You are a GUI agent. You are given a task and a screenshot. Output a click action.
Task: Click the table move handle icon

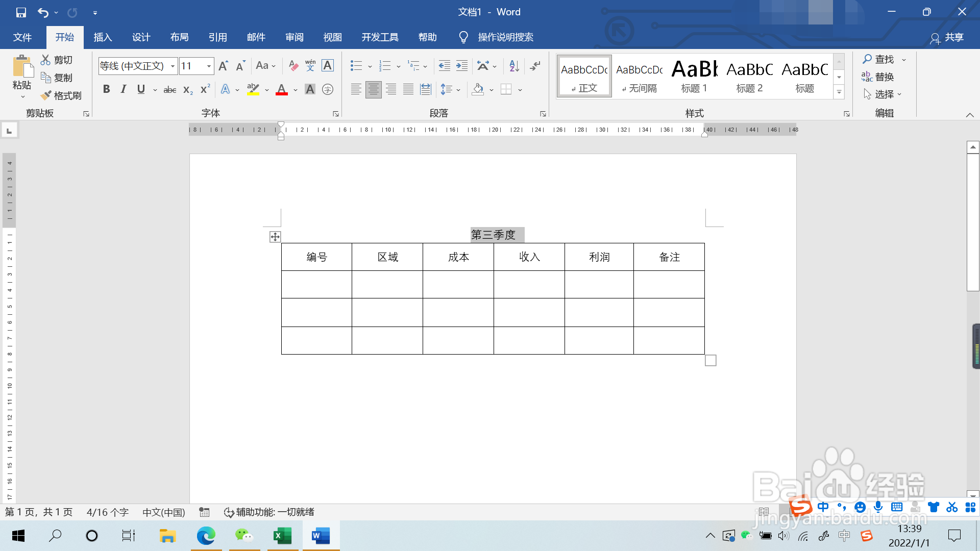275,237
